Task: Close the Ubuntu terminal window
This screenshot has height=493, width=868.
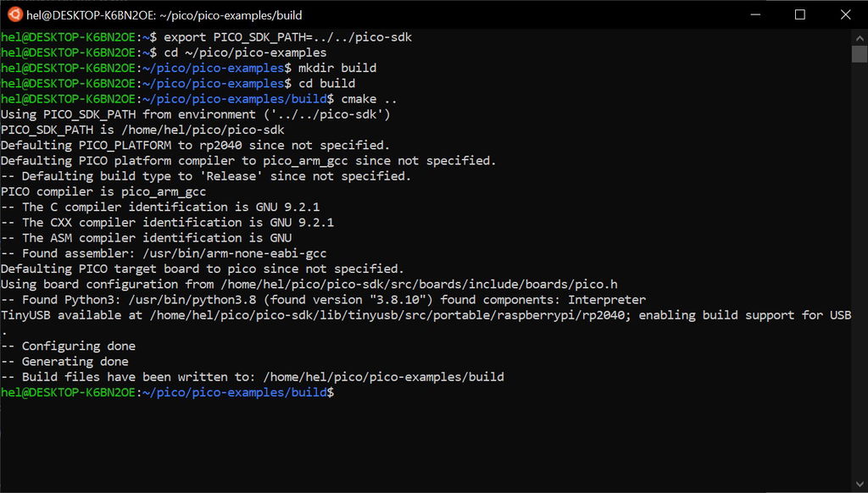Action: point(845,14)
